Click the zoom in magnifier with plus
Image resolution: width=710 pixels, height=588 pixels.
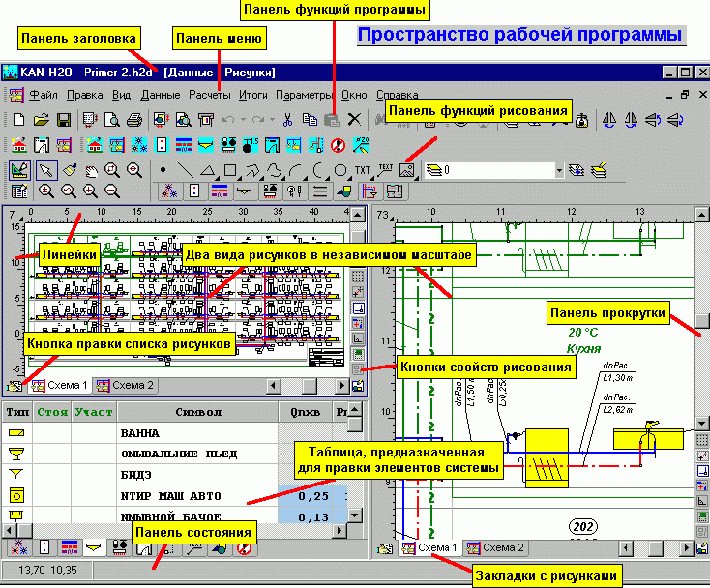[90, 191]
